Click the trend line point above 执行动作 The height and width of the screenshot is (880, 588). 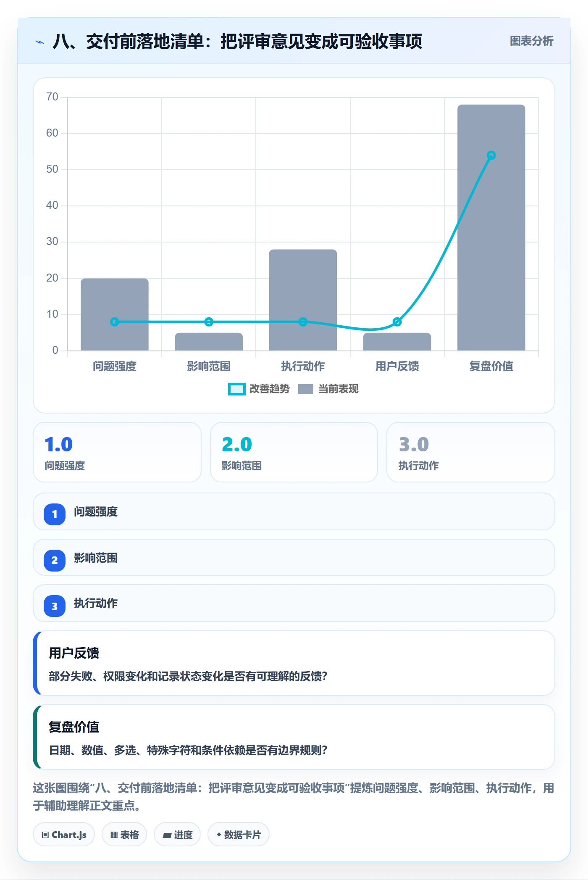tap(303, 322)
